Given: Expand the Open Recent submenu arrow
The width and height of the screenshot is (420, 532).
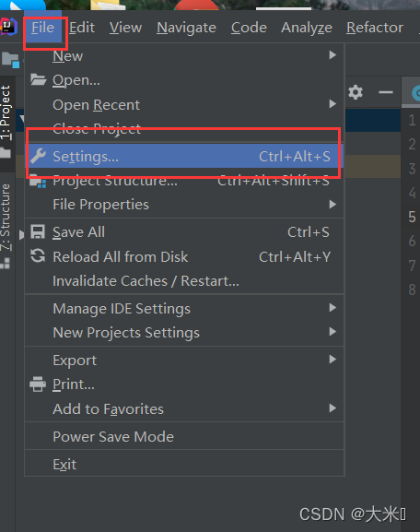Looking at the screenshot, I should pos(332,104).
